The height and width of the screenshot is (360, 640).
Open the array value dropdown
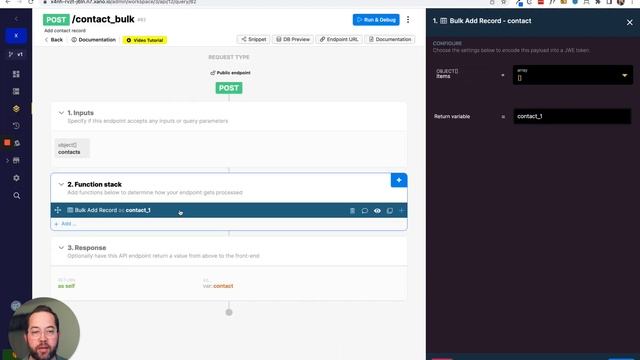(x=573, y=75)
